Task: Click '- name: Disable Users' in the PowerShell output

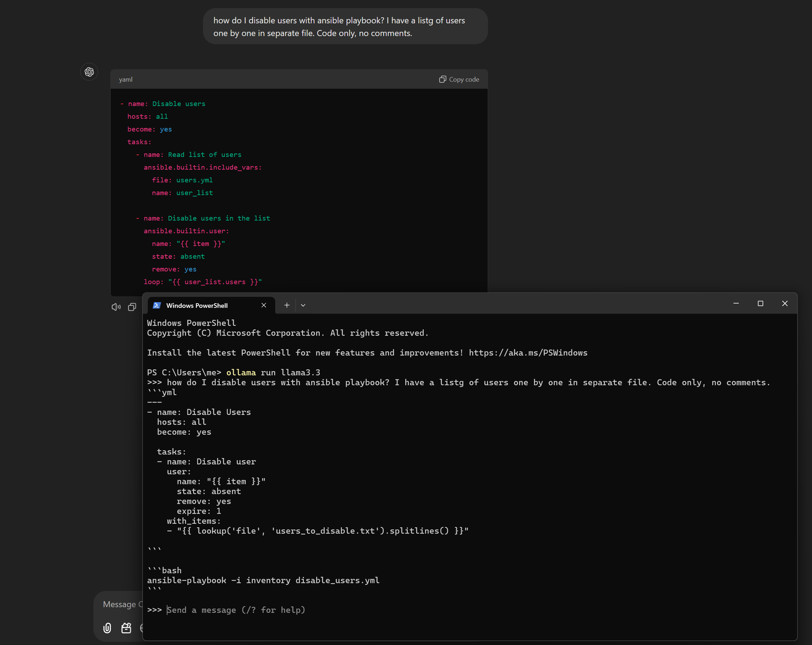Action: coord(199,412)
